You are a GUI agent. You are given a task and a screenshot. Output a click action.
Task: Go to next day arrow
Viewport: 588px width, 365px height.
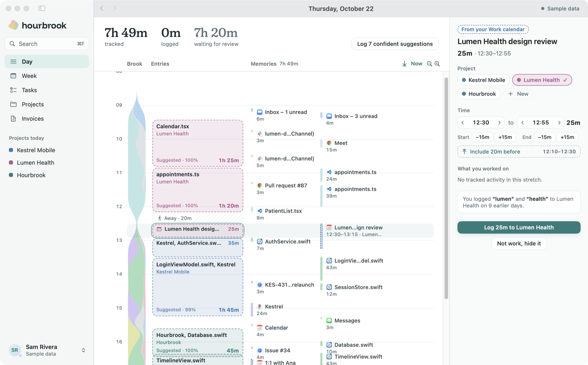[115, 8]
